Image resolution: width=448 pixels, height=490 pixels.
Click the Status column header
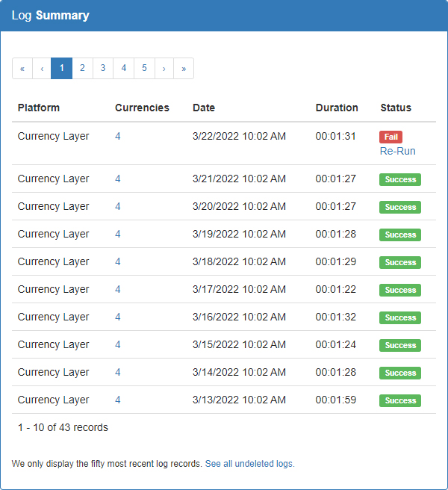(x=396, y=108)
